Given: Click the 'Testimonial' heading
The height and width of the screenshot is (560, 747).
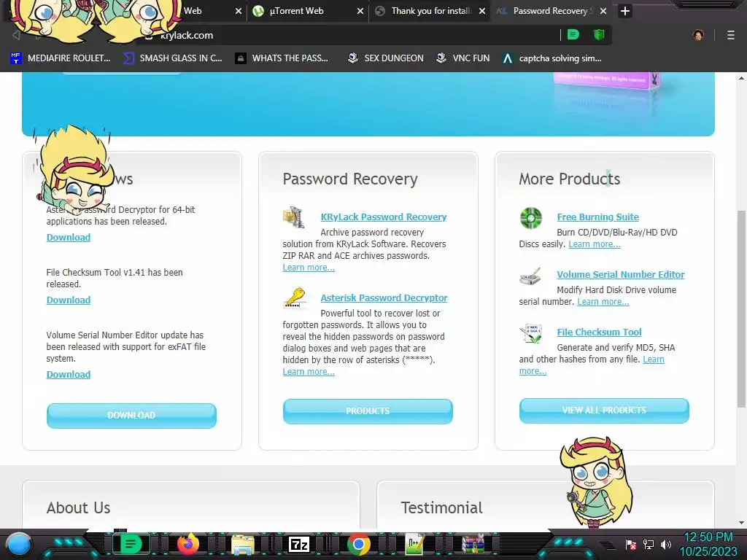Looking at the screenshot, I should [441, 507].
